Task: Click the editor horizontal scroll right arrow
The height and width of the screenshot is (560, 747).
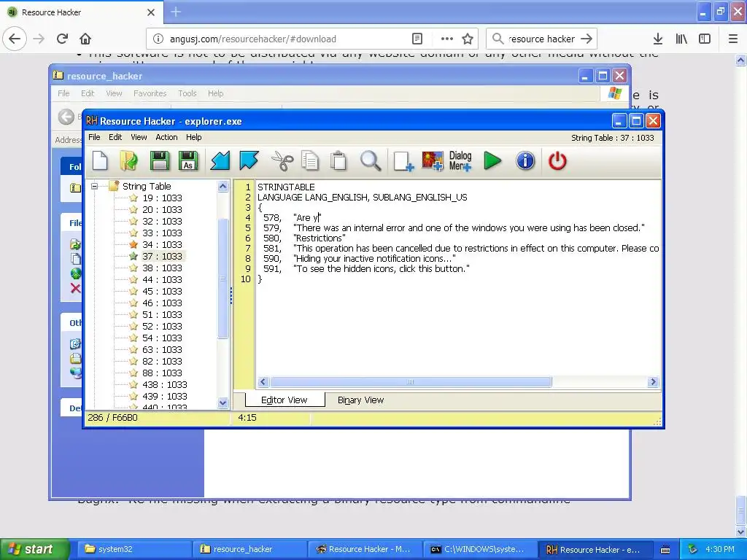Action: click(653, 382)
